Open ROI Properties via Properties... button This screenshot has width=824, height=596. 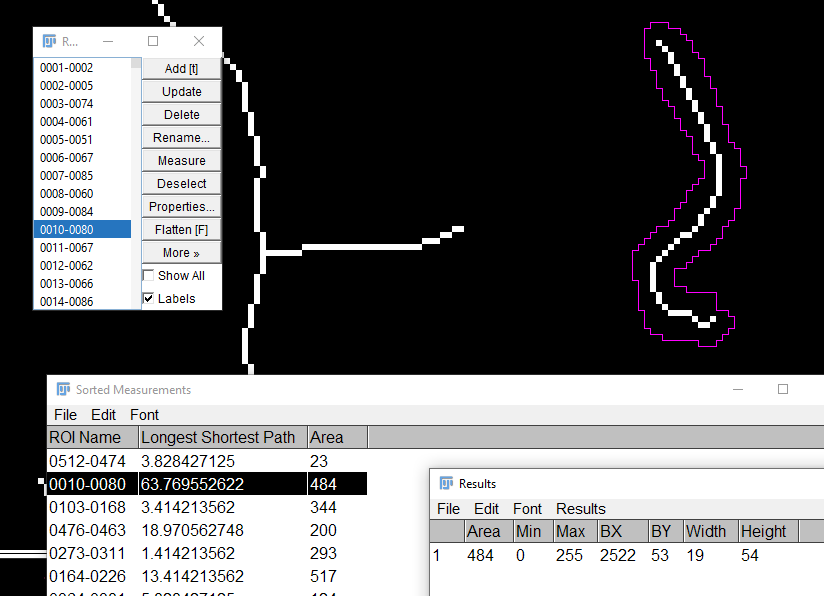click(180, 206)
